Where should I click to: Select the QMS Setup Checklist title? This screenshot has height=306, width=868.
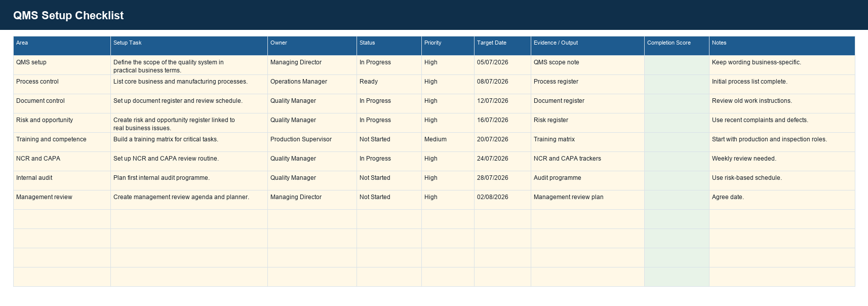(x=68, y=16)
